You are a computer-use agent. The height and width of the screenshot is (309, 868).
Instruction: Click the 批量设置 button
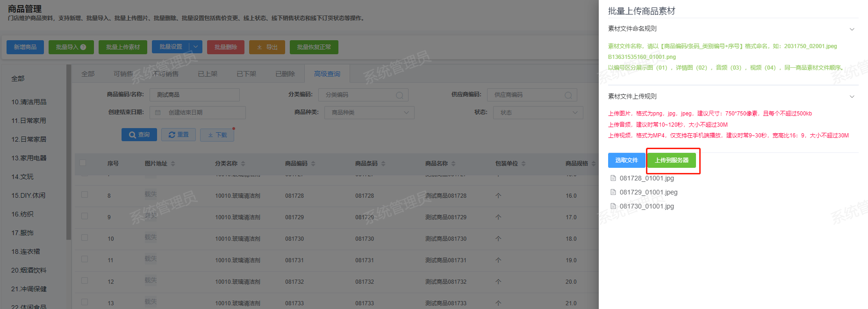pos(171,47)
